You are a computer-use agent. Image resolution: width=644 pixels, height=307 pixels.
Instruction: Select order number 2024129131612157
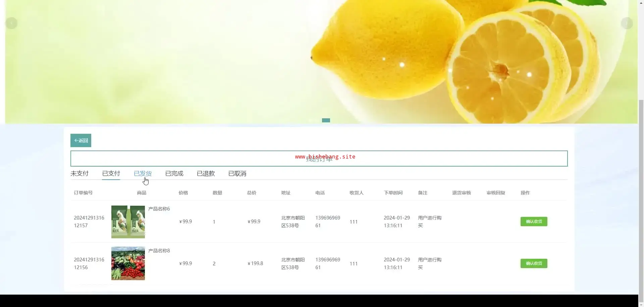89,222
